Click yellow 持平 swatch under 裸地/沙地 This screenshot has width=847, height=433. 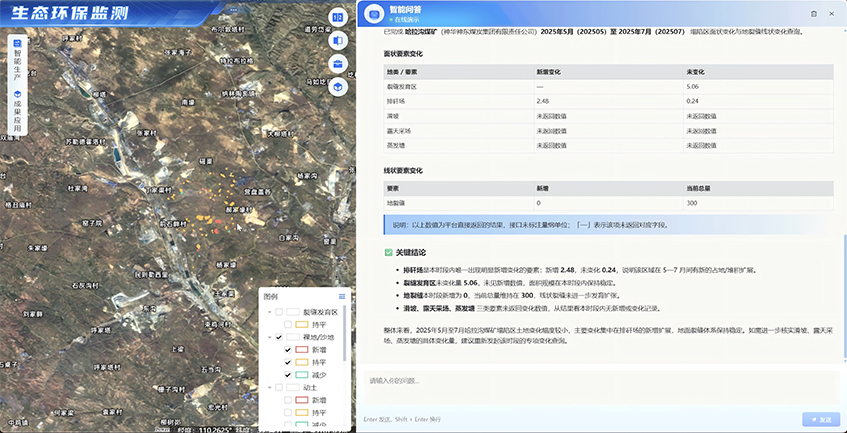pos(302,362)
